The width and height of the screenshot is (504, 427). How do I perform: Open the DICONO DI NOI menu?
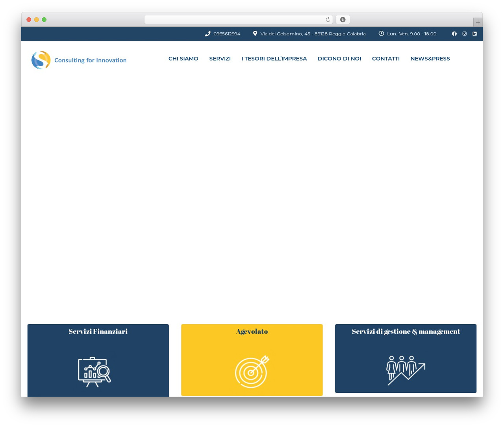[339, 59]
